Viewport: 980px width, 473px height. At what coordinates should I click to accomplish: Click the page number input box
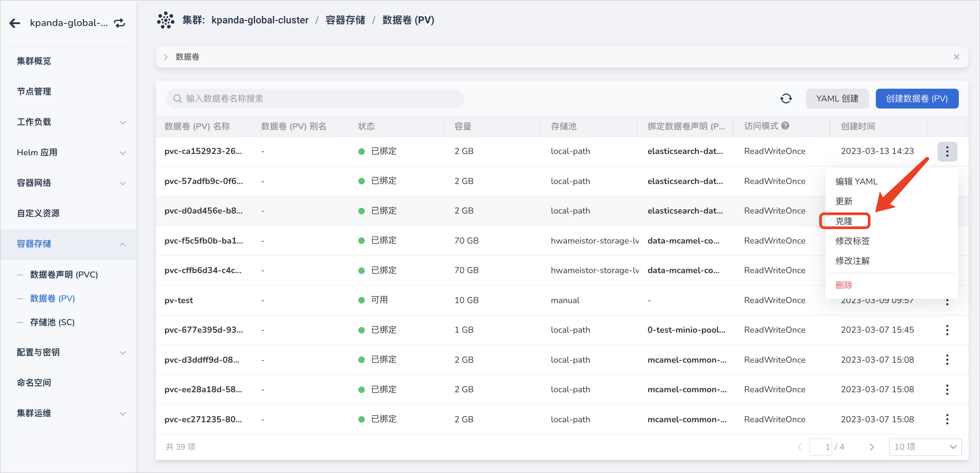pos(821,447)
